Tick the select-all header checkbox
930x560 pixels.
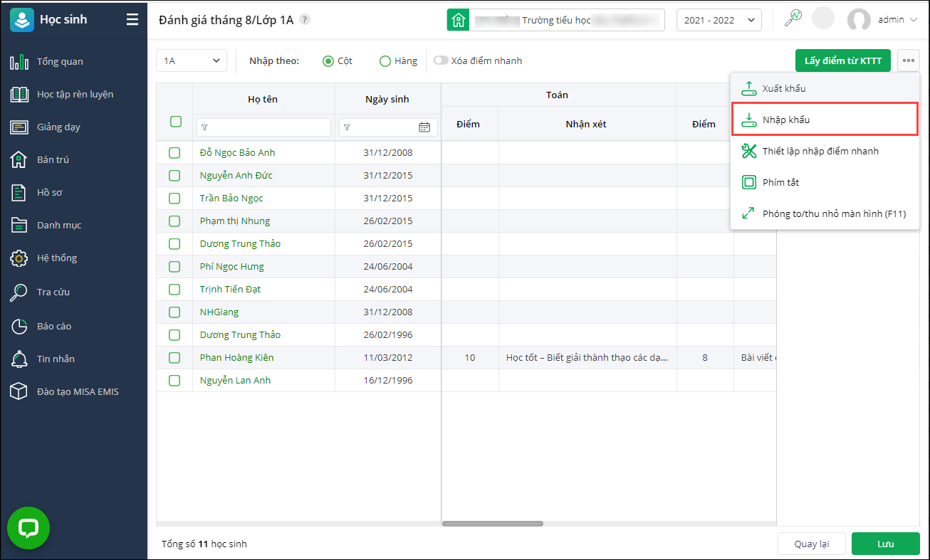tap(176, 122)
